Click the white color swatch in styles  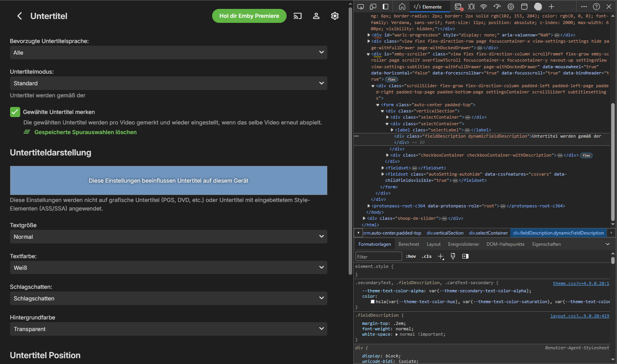pyautogui.click(x=373, y=302)
